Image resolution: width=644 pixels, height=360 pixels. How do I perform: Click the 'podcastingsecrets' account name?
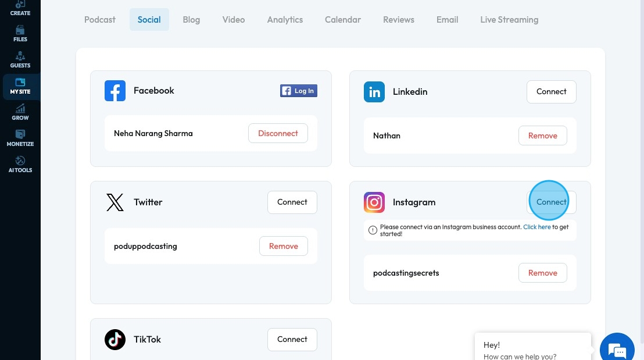coord(406,273)
